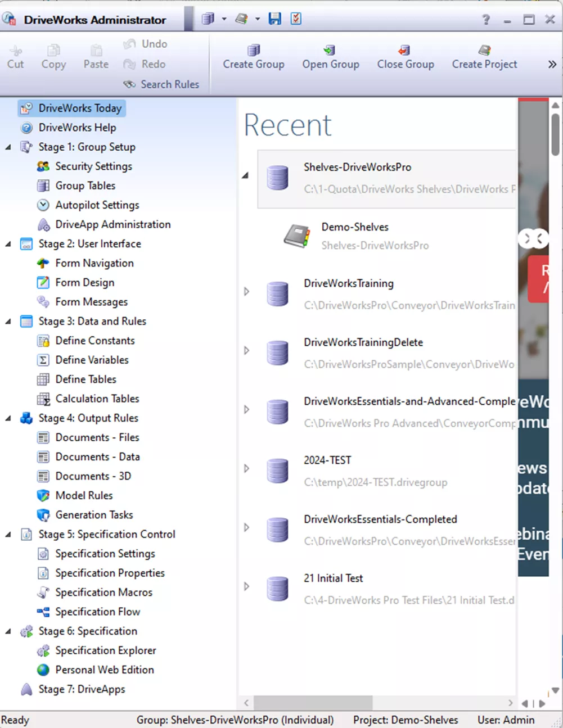Viewport: 563px width, 728px height.
Task: Click Specification Properties icon
Action: (43, 573)
